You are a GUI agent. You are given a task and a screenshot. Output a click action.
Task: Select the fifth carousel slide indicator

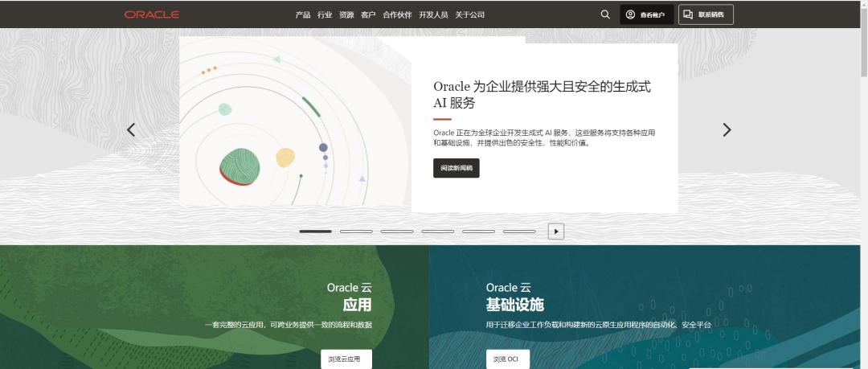point(479,232)
